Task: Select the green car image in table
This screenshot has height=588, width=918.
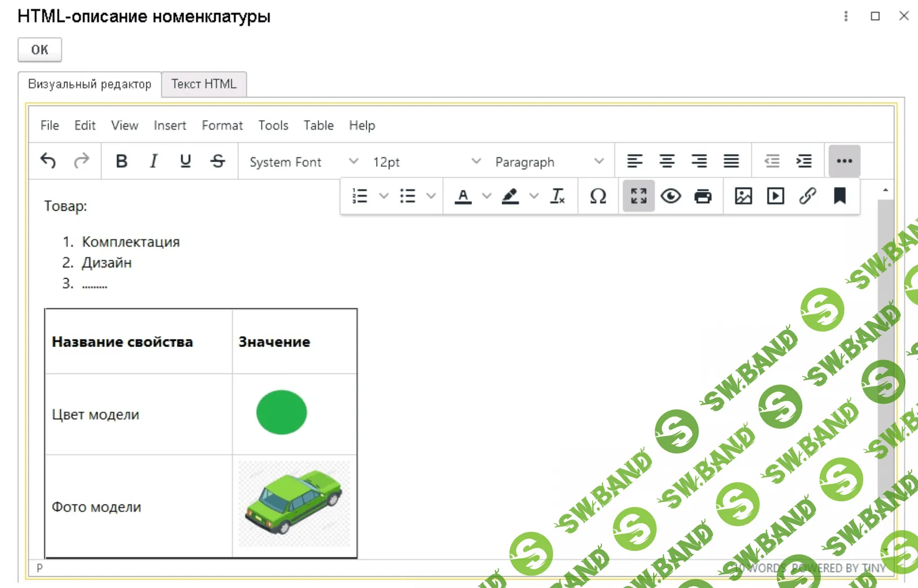Action: tap(294, 504)
